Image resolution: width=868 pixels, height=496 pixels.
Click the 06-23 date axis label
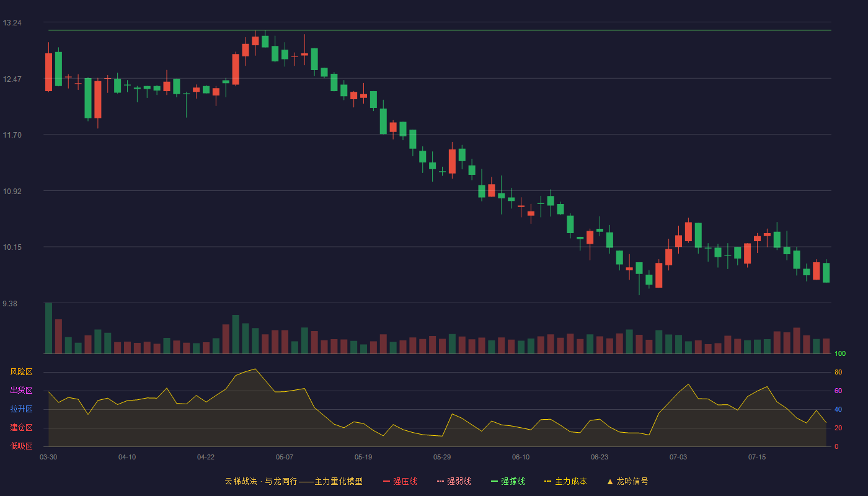click(x=600, y=457)
